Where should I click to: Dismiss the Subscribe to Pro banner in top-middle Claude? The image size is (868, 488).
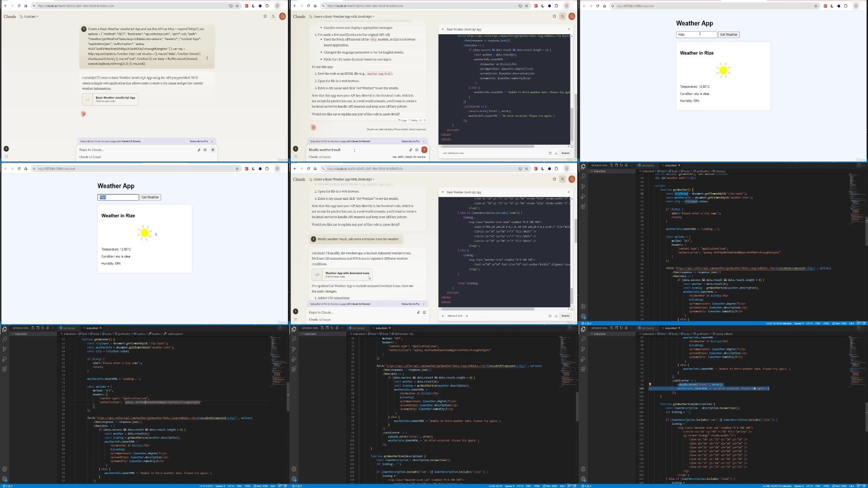(424, 141)
